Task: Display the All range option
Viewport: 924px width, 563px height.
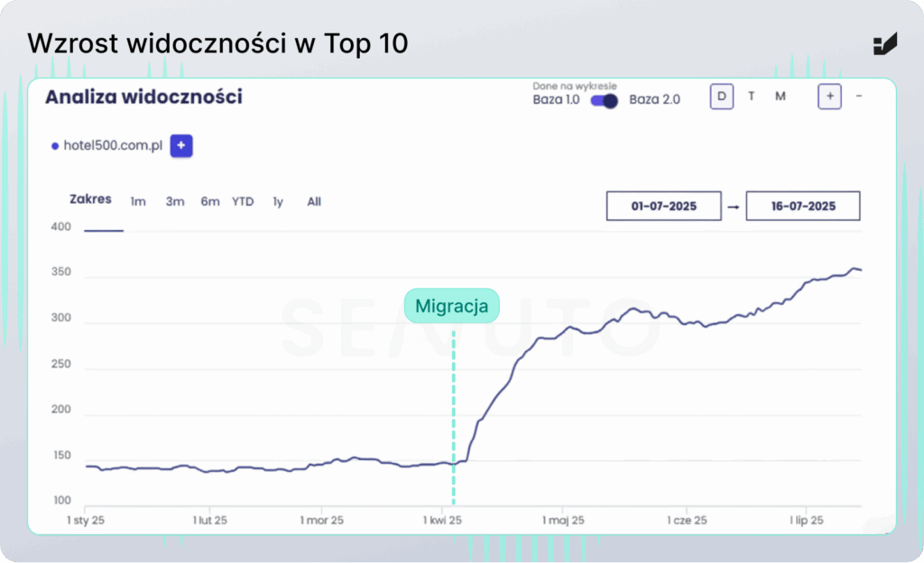Action: pyautogui.click(x=314, y=202)
